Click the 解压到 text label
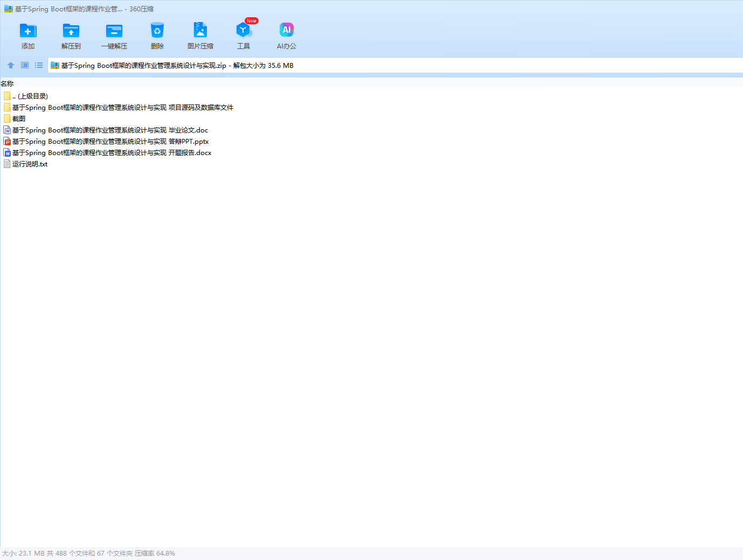 pyautogui.click(x=71, y=46)
